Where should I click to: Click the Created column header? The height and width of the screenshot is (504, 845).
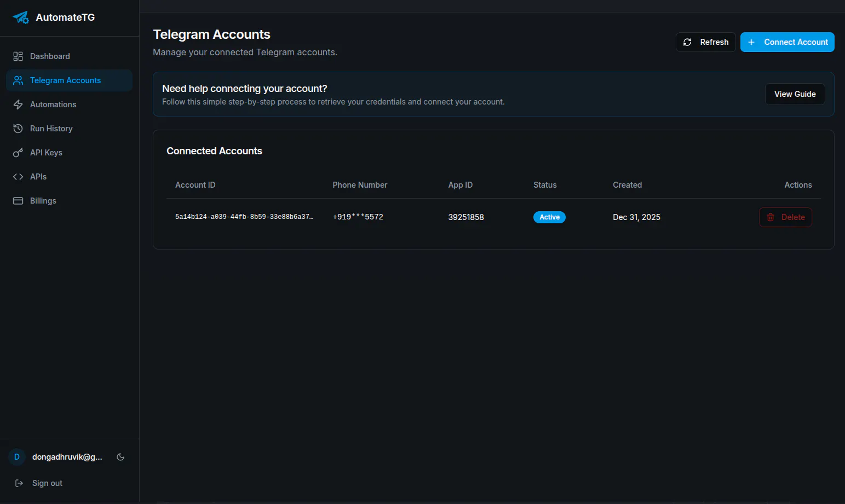(x=627, y=185)
